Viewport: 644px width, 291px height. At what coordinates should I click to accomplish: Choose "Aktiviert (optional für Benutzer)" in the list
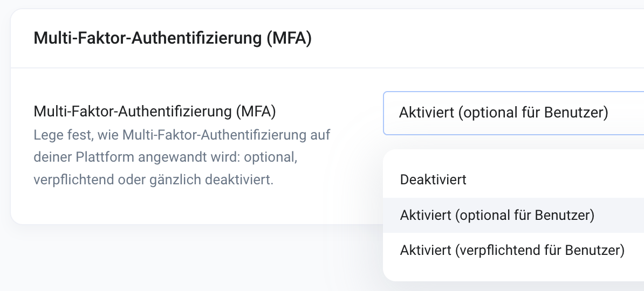pos(497,216)
